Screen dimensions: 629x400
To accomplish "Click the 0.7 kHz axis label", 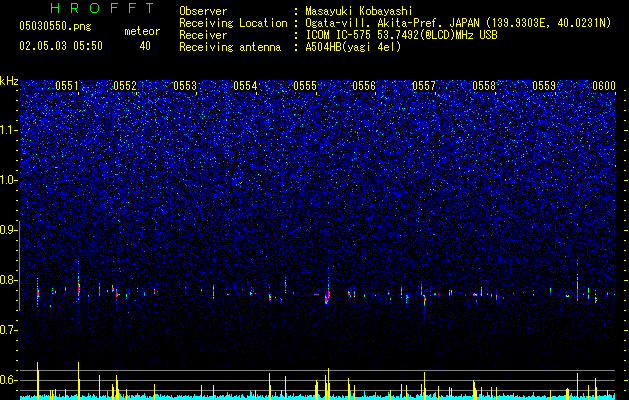I will (8, 330).
